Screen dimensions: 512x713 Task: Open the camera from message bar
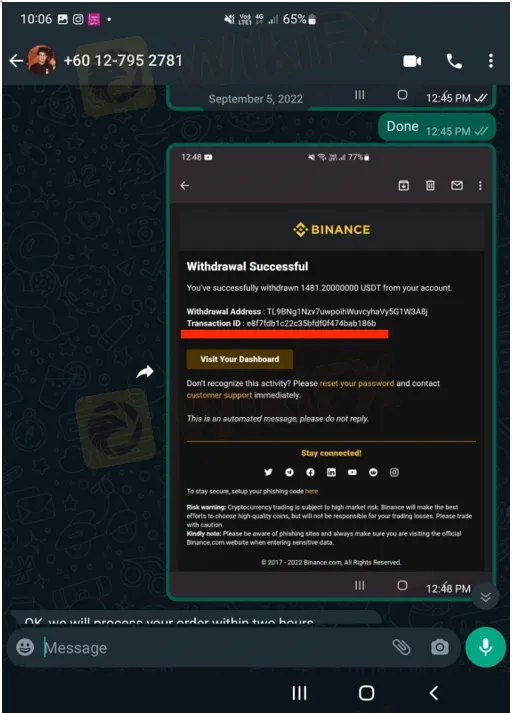[440, 647]
